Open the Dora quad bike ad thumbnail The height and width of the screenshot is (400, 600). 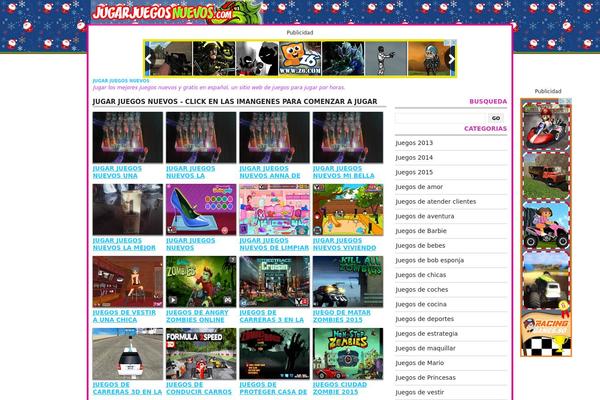coord(546,226)
